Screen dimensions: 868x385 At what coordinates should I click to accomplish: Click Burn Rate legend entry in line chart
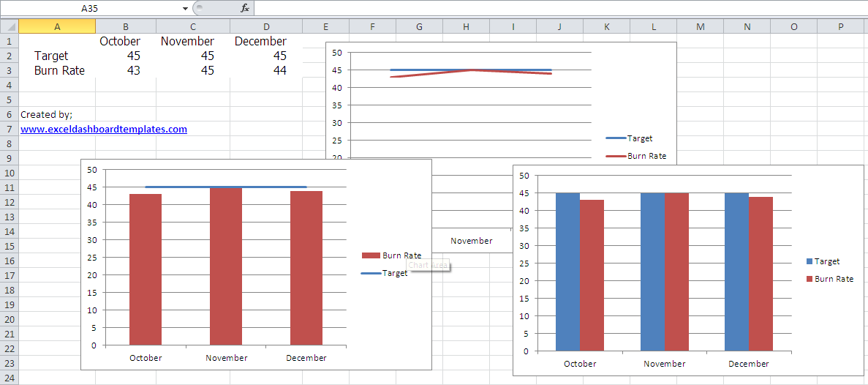pyautogui.click(x=646, y=156)
